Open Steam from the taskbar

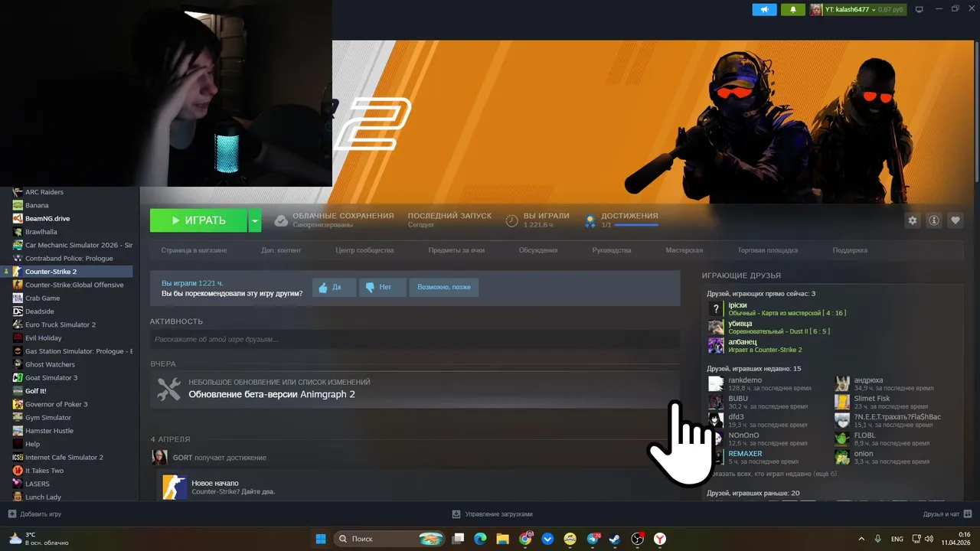pyautogui.click(x=615, y=539)
